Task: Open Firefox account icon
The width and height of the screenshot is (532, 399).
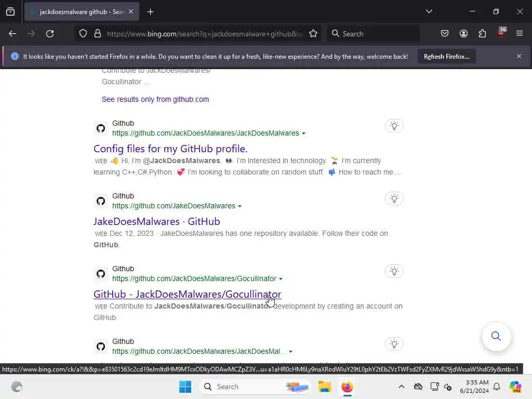Action: tap(463, 34)
